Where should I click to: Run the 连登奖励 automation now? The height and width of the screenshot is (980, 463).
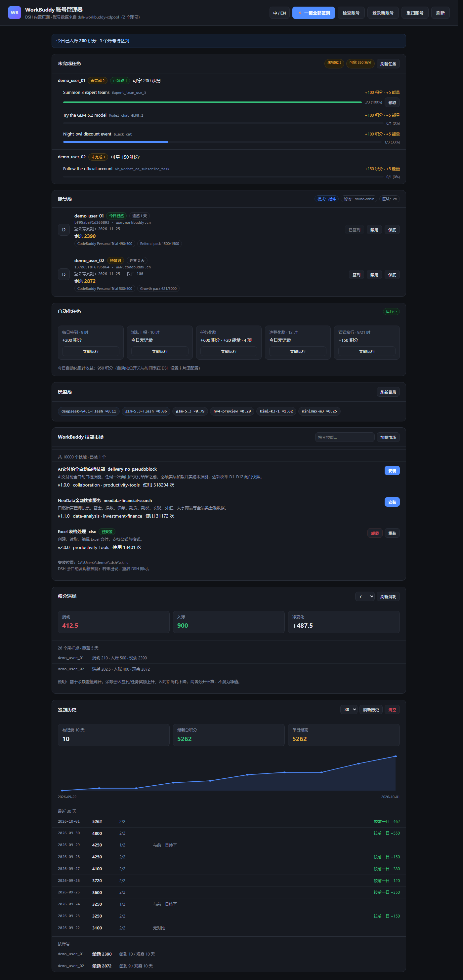[298, 351]
